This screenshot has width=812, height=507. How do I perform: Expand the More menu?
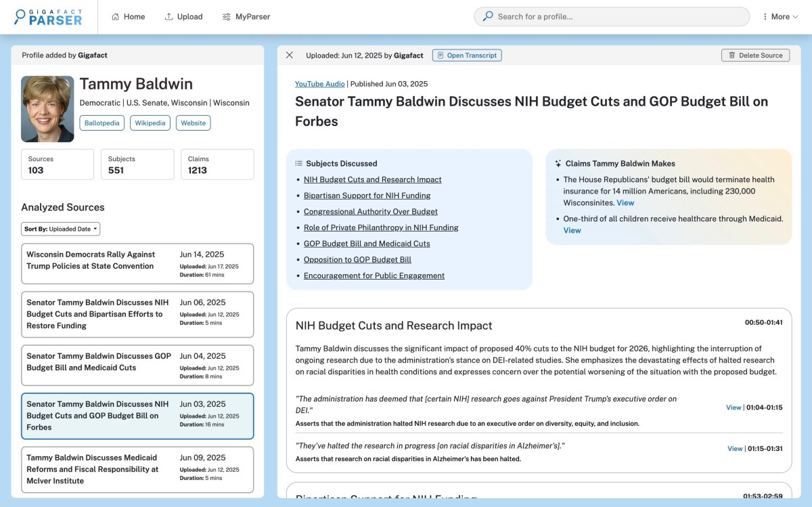(780, 17)
